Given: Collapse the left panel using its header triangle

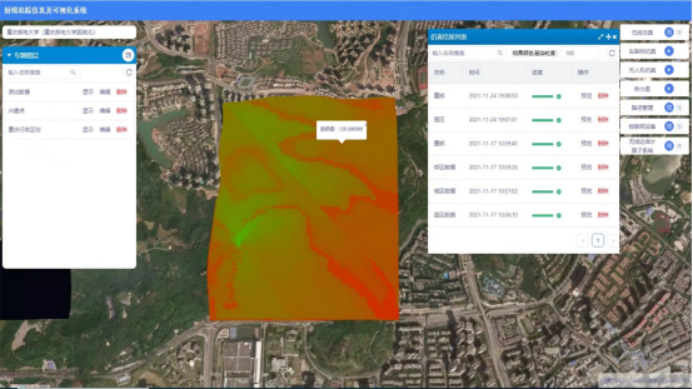Looking at the screenshot, I should tap(9, 55).
